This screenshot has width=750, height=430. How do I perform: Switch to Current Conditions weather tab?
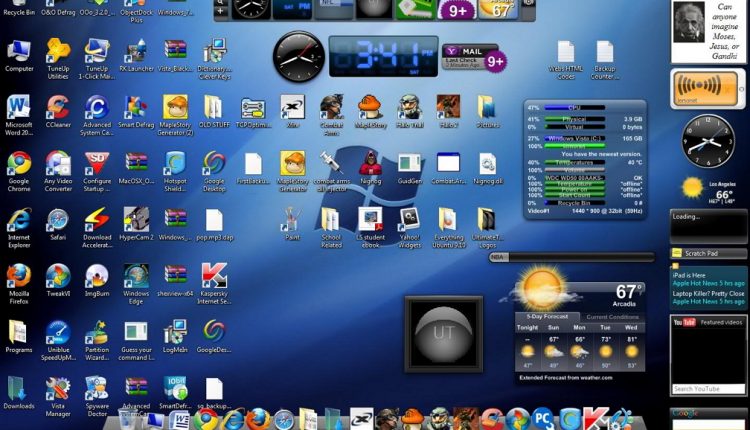(x=612, y=317)
